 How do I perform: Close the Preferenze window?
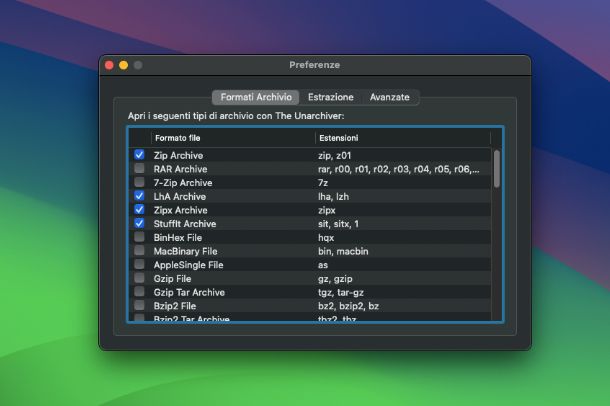(x=109, y=65)
